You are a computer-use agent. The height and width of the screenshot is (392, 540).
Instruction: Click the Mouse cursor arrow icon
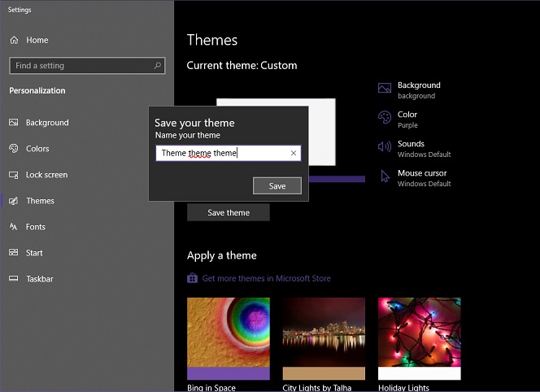click(385, 176)
